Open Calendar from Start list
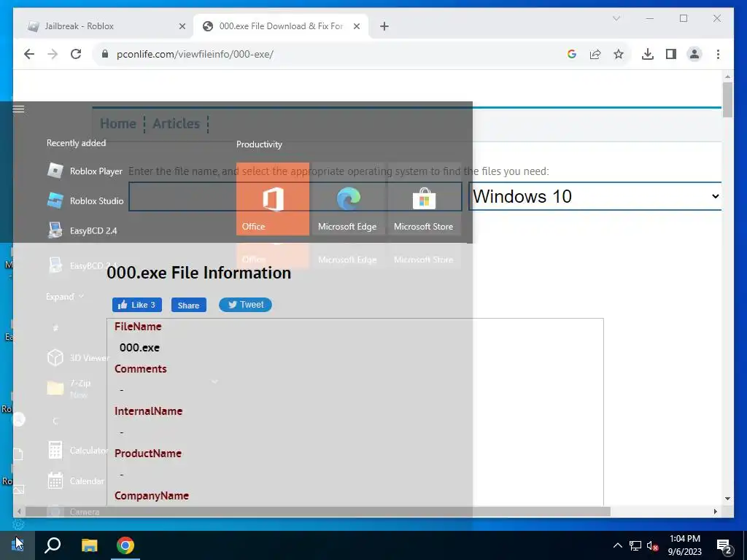Viewport: 747px width, 560px height. [x=75, y=481]
